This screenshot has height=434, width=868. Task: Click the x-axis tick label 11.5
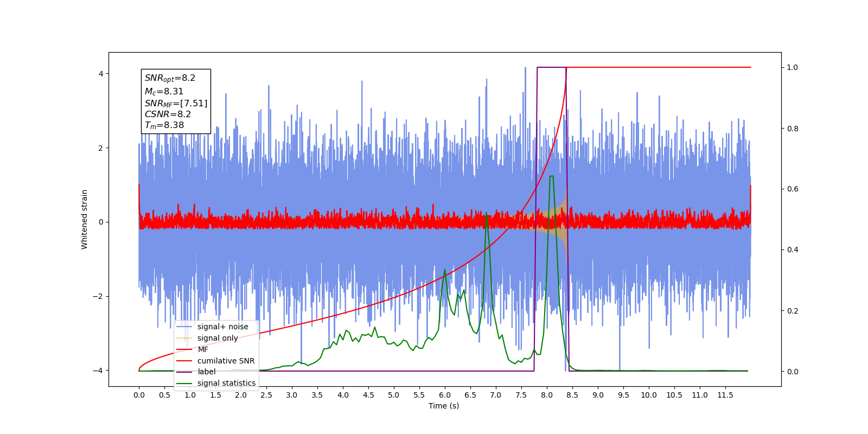tap(725, 395)
